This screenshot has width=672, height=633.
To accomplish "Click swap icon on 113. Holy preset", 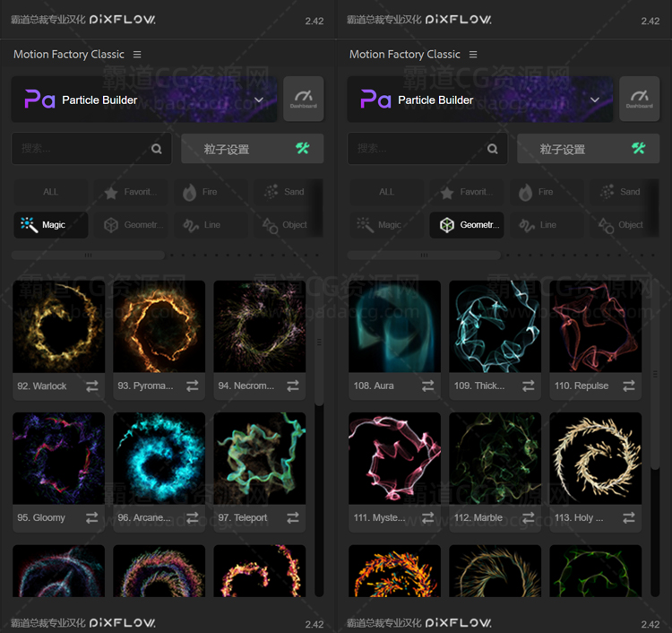I will point(629,518).
